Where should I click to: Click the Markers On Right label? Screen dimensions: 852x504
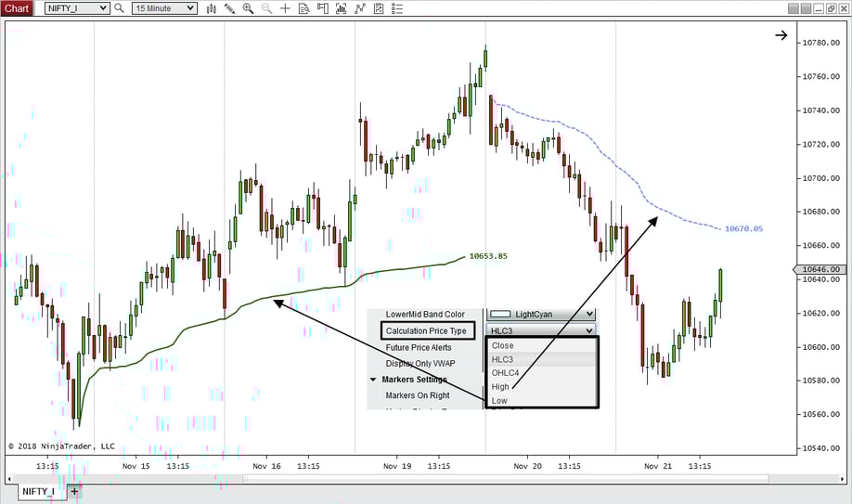point(418,395)
